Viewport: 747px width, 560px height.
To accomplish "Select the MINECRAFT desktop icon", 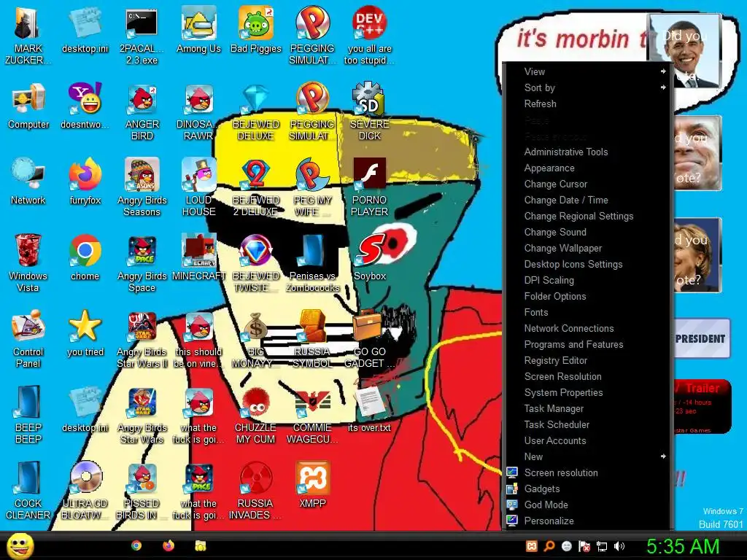I will 198,257.
